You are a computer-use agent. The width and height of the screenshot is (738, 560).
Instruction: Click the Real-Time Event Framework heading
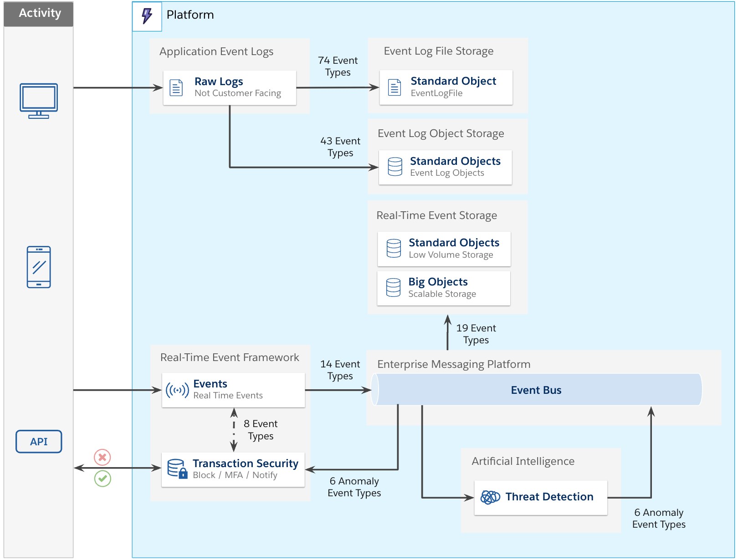(x=230, y=357)
